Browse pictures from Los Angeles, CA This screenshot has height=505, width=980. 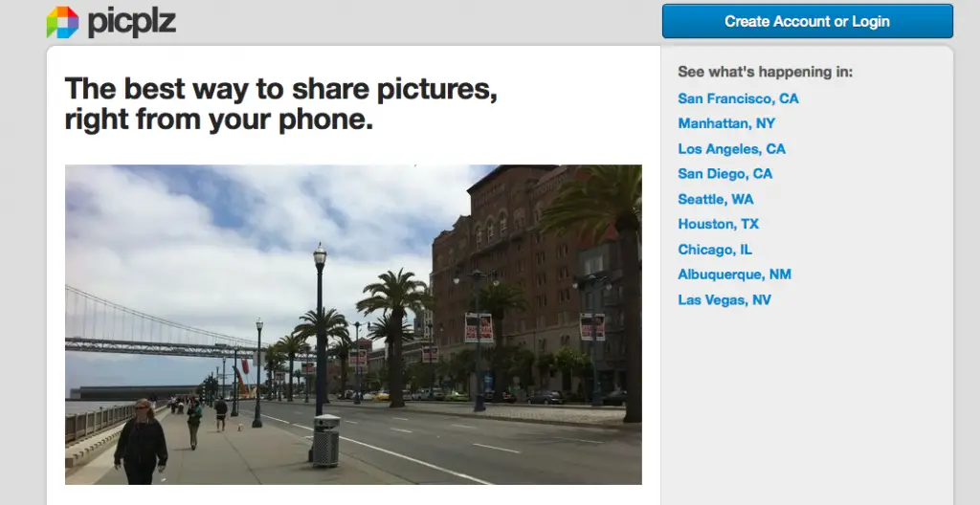[731, 149]
